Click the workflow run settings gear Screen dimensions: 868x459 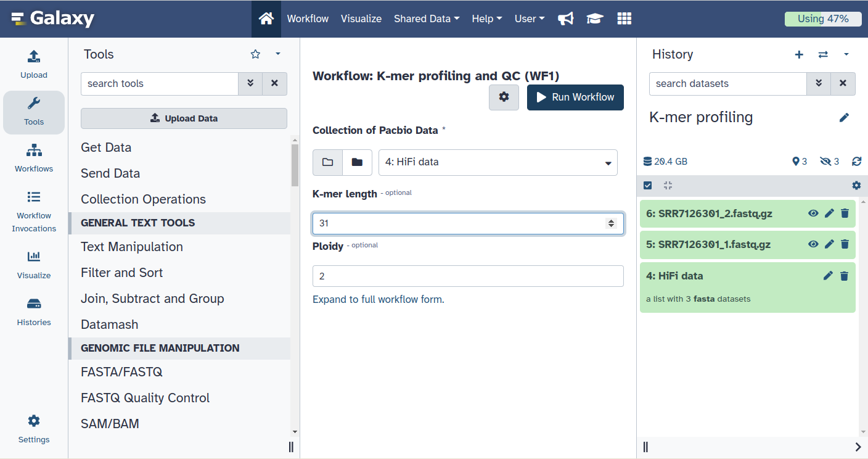pyautogui.click(x=504, y=97)
